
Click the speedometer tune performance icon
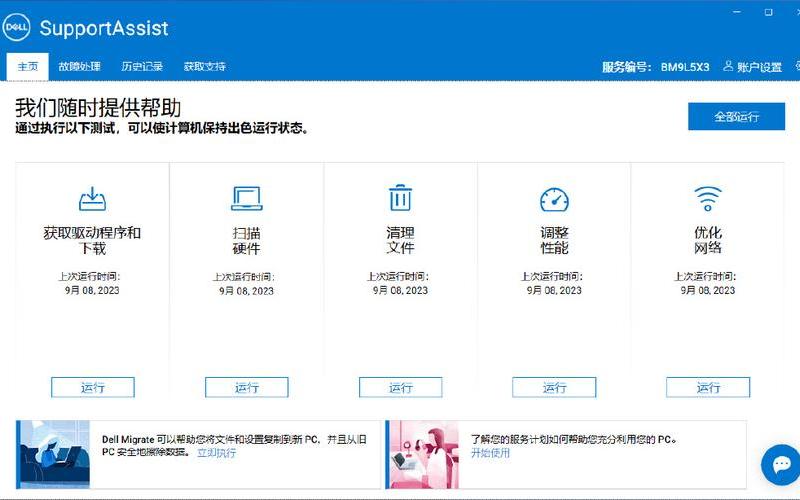[x=554, y=200]
